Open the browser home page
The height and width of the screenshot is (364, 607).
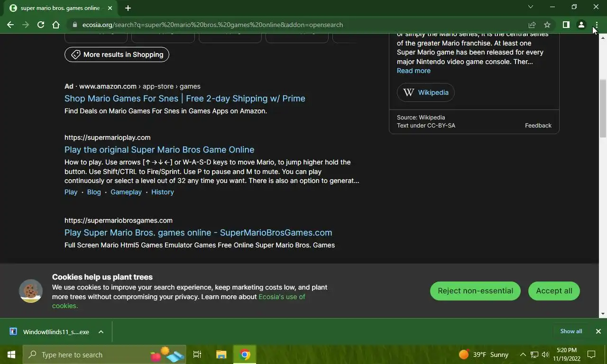click(x=56, y=25)
